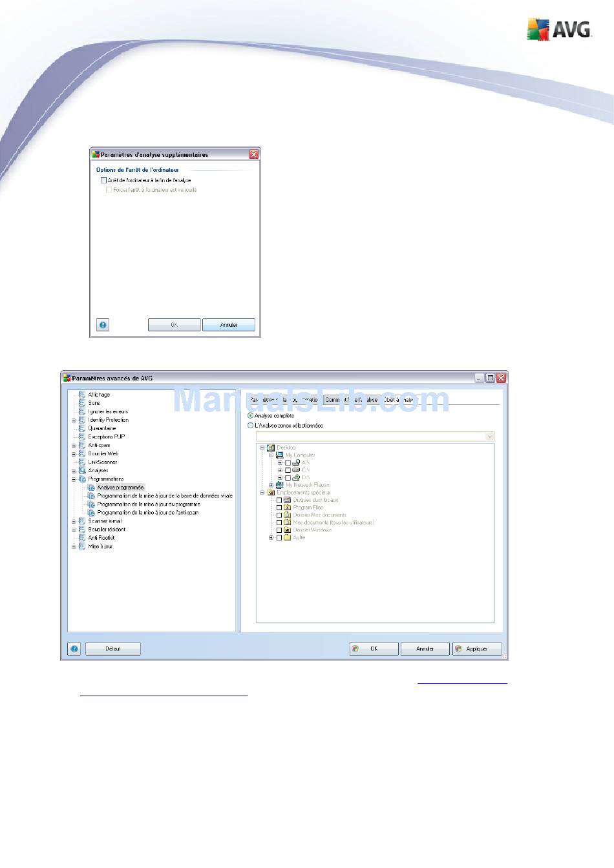This screenshot has width=614, height=868.
Task: Expand the Bouclier Web node
Action: point(74,454)
